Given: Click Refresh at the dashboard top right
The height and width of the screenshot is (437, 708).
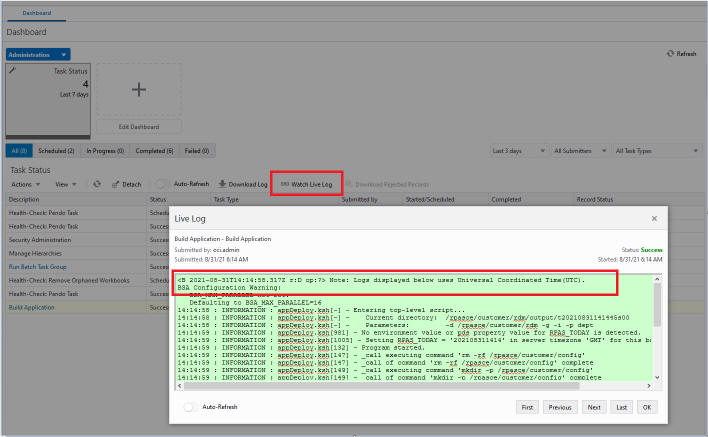Looking at the screenshot, I should click(681, 54).
